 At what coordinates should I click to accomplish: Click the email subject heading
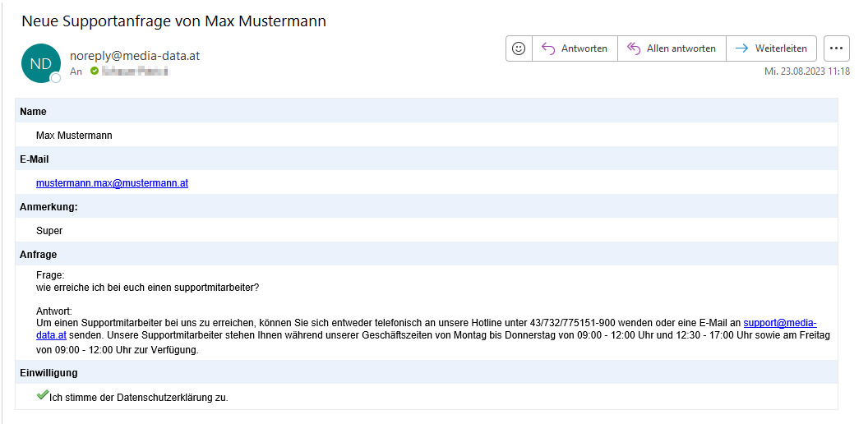[173, 21]
